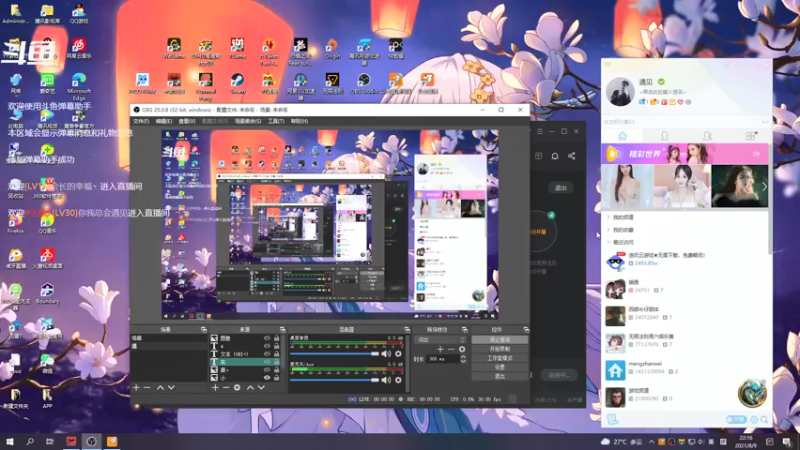Click 退出 button in OBS controls
This screenshot has height=450, width=800.
click(500, 377)
